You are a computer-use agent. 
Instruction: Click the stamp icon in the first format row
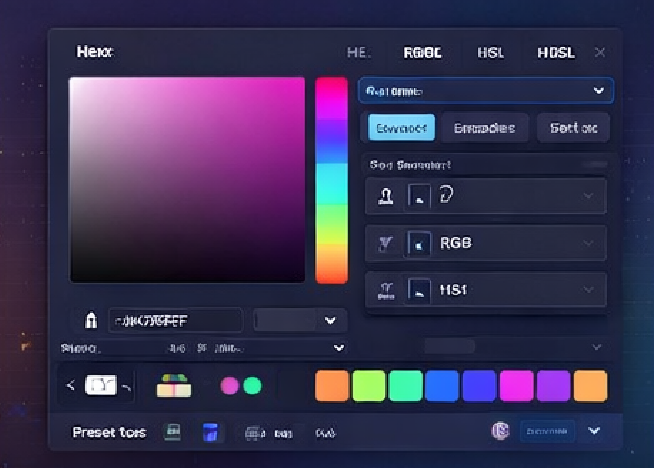click(x=386, y=196)
